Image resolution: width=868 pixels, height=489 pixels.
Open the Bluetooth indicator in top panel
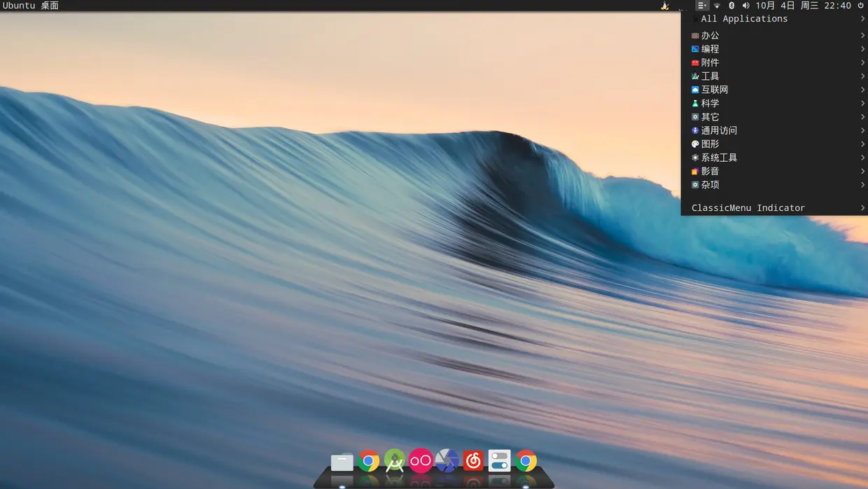point(731,6)
